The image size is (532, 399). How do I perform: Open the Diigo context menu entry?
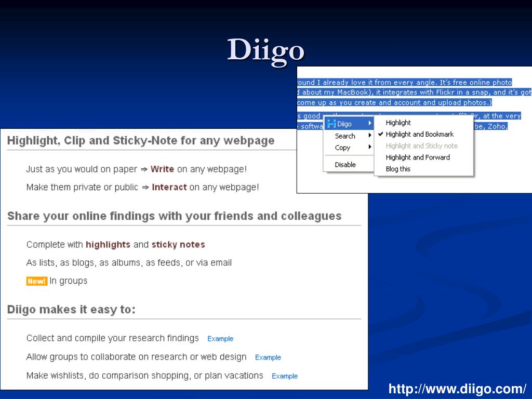(349, 124)
